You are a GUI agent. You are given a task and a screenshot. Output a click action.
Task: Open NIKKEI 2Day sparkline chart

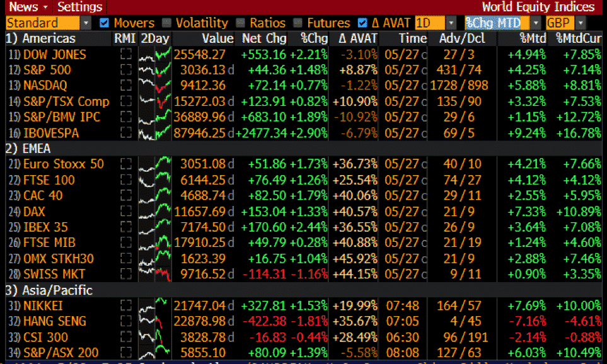point(155,305)
